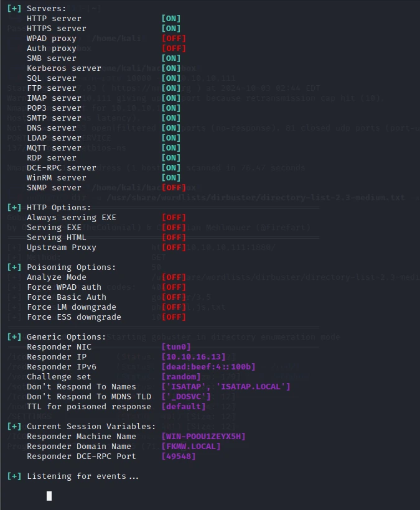420x510 pixels.
Task: Select the [tun0] Responder NIC value
Action: point(176,346)
